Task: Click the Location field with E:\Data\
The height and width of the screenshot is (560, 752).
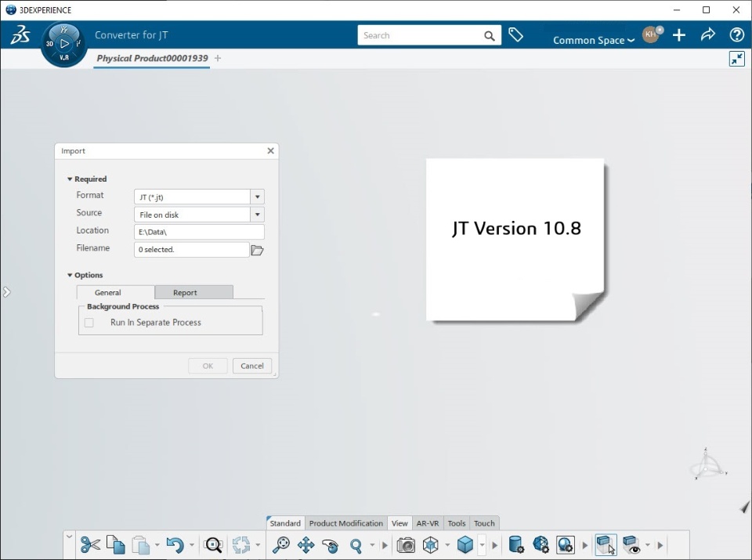Action: pyautogui.click(x=199, y=232)
